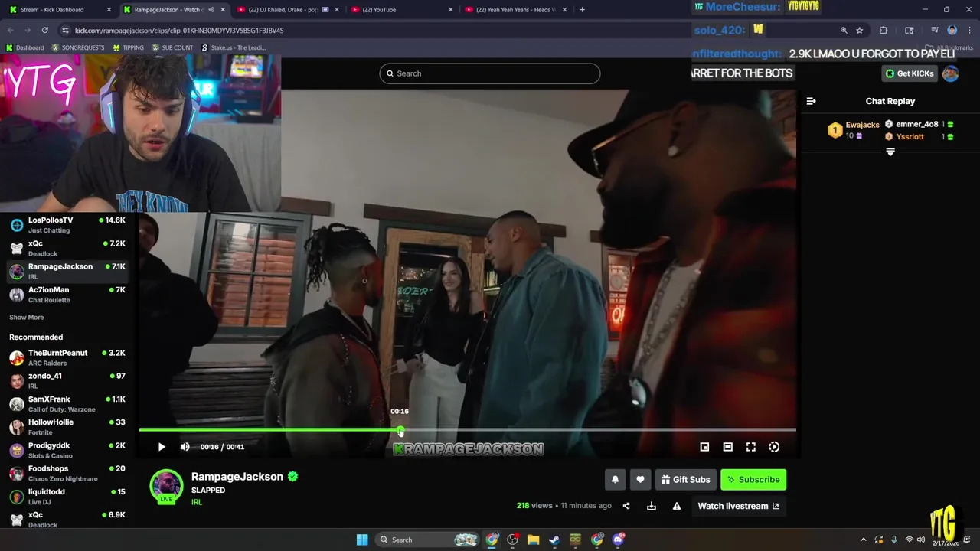
Task: Select emmer_4o8 in the leaderboard
Action: [x=916, y=124]
